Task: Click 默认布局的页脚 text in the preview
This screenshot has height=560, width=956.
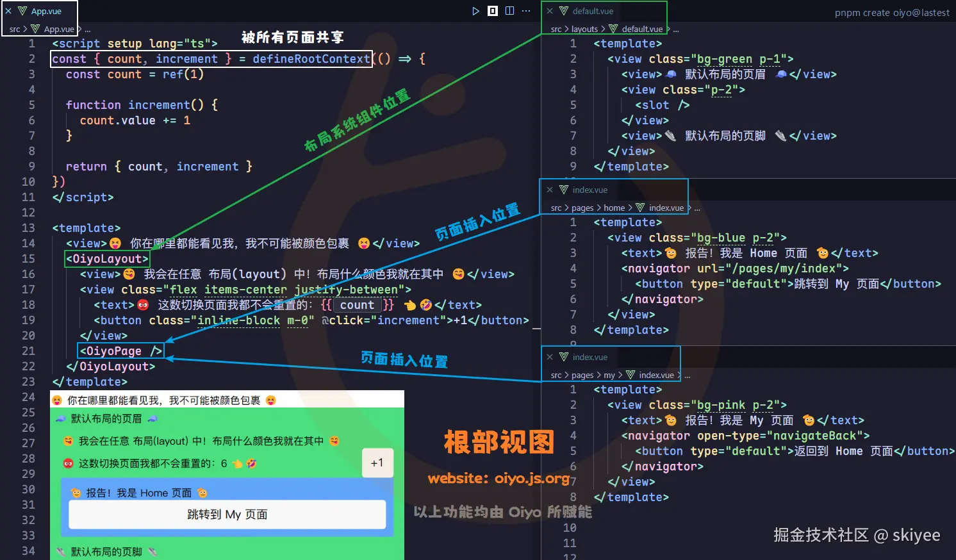Action: [x=106, y=552]
